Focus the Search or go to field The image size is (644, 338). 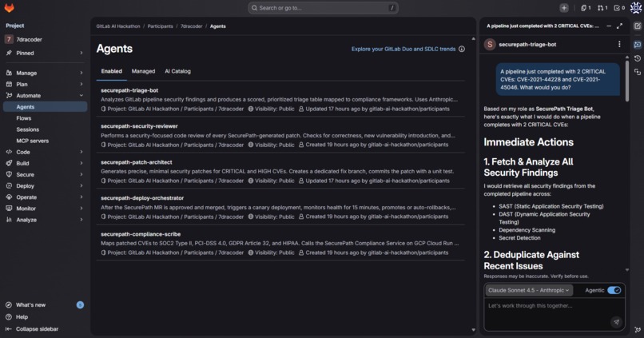coord(323,8)
